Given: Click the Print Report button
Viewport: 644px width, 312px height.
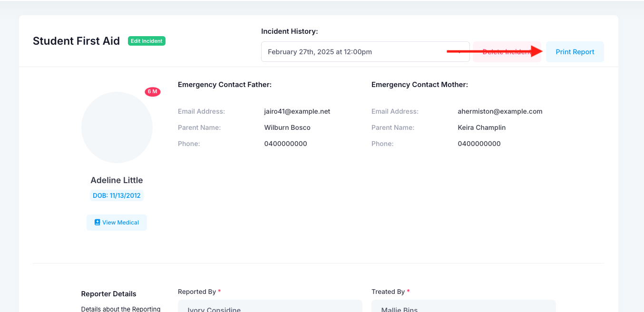Looking at the screenshot, I should (x=575, y=52).
